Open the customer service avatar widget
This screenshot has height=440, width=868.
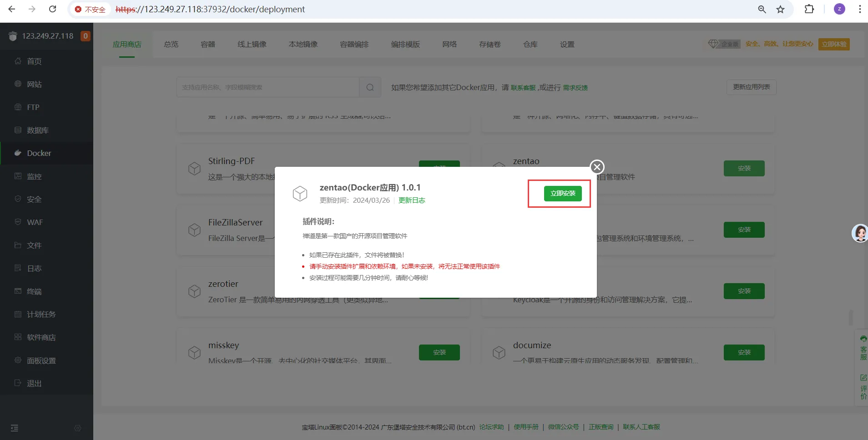[x=860, y=233]
